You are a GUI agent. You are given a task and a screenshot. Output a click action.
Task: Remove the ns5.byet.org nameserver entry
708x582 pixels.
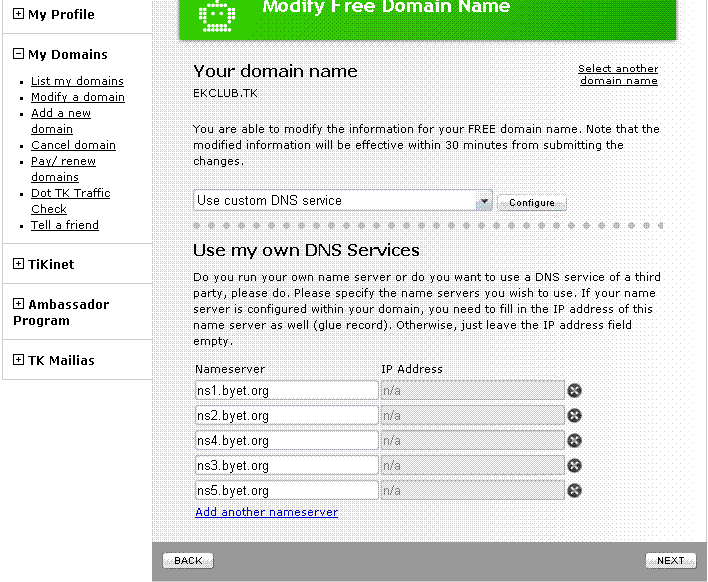(575, 491)
